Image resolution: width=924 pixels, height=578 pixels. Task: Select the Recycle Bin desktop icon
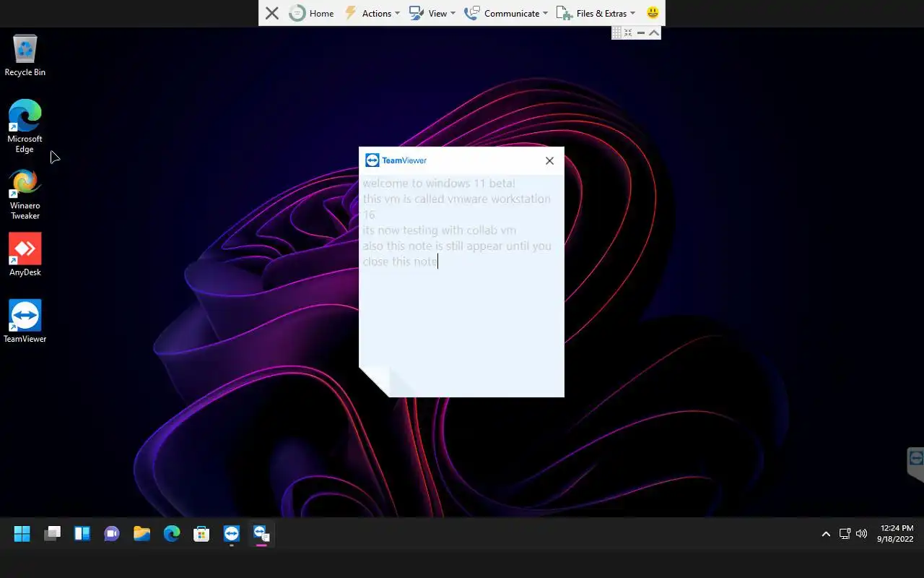pyautogui.click(x=25, y=56)
